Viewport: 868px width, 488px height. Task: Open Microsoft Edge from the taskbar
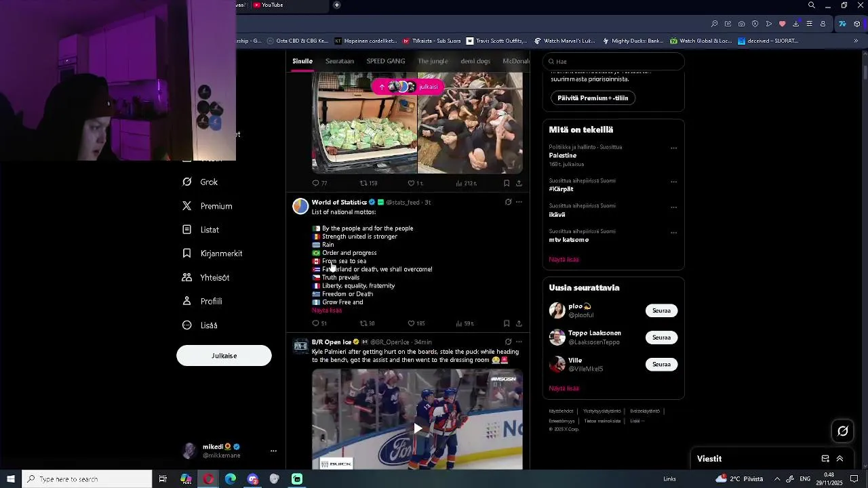[231, 479]
